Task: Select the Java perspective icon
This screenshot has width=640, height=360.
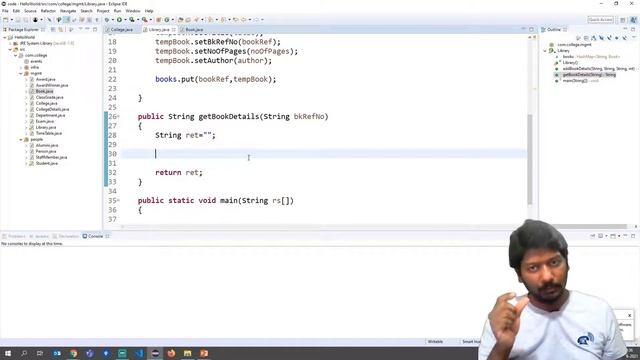Action: click(x=633, y=20)
